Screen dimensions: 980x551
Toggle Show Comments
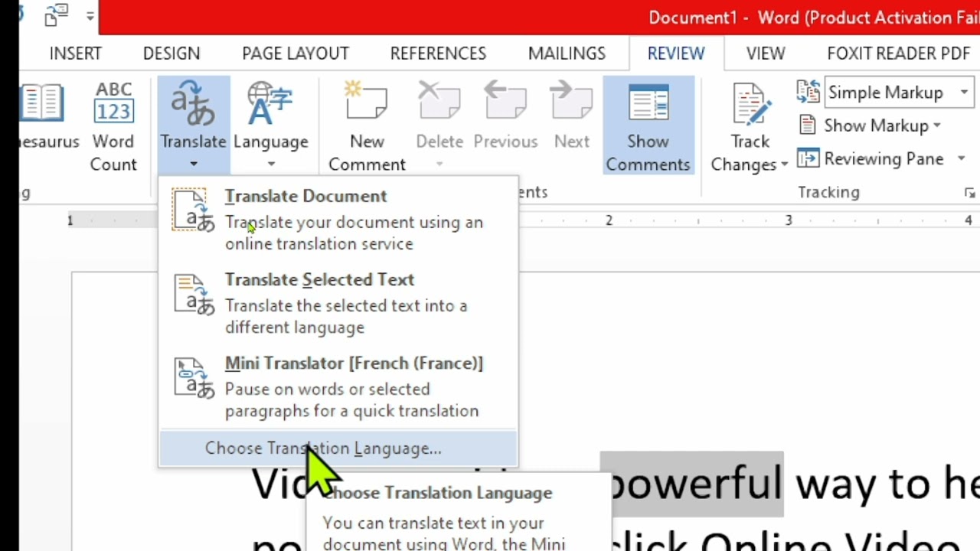(648, 126)
